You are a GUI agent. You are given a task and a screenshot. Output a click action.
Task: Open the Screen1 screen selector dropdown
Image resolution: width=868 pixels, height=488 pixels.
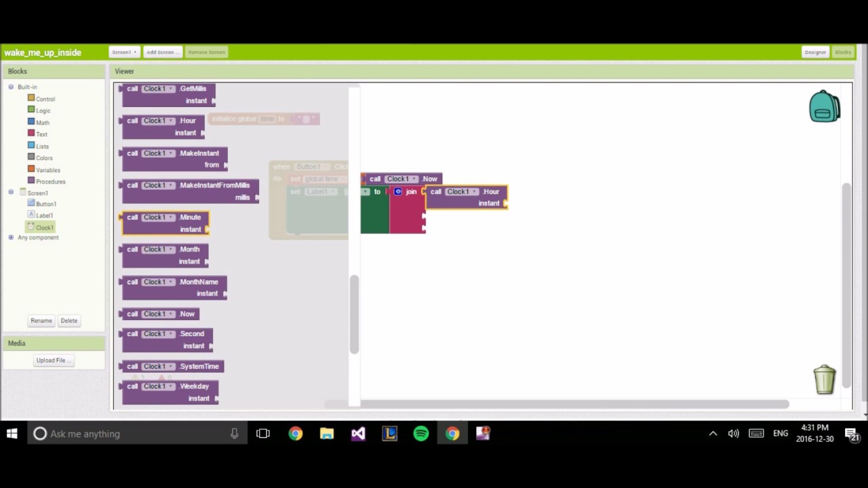124,52
